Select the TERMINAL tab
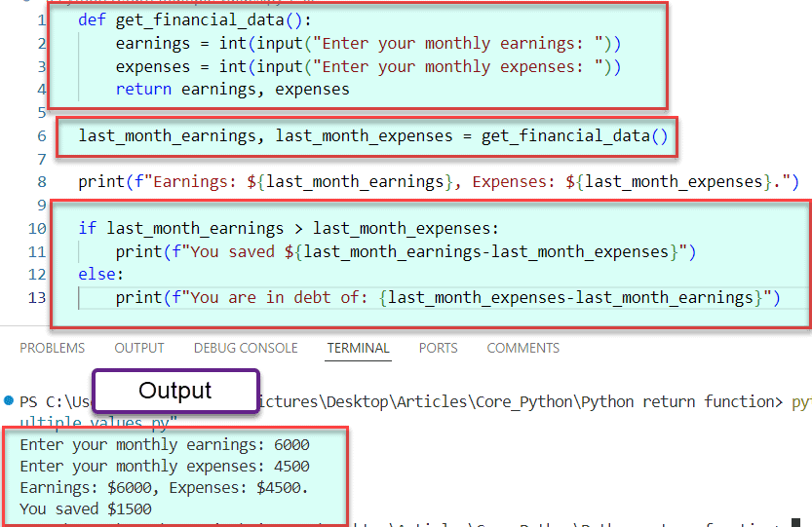The width and height of the screenshot is (812, 527). coord(358,348)
